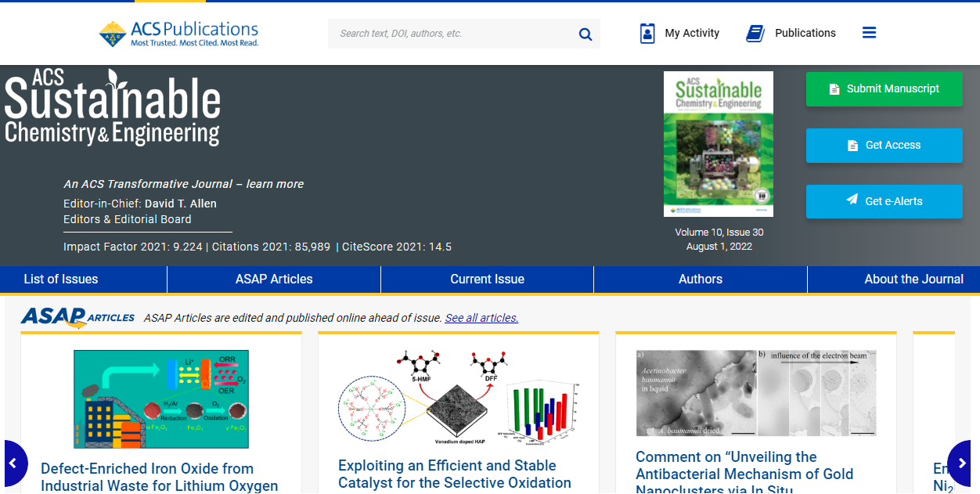980x494 pixels.
Task: Expand the hamburger menu
Action: (x=869, y=33)
